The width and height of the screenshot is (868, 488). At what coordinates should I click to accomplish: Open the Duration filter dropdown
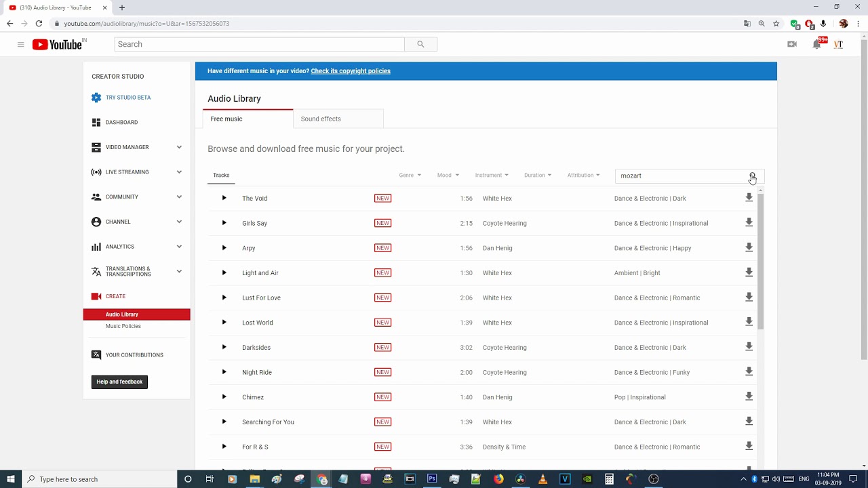[538, 176]
